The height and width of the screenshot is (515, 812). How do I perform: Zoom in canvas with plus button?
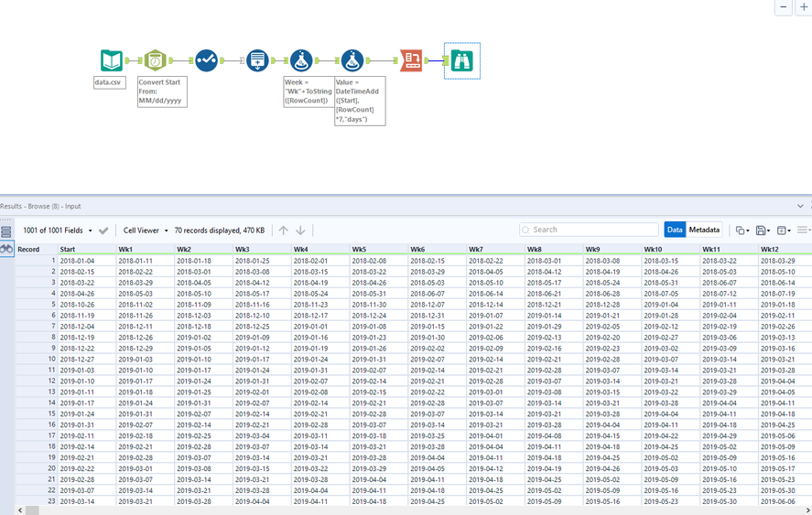(804, 7)
